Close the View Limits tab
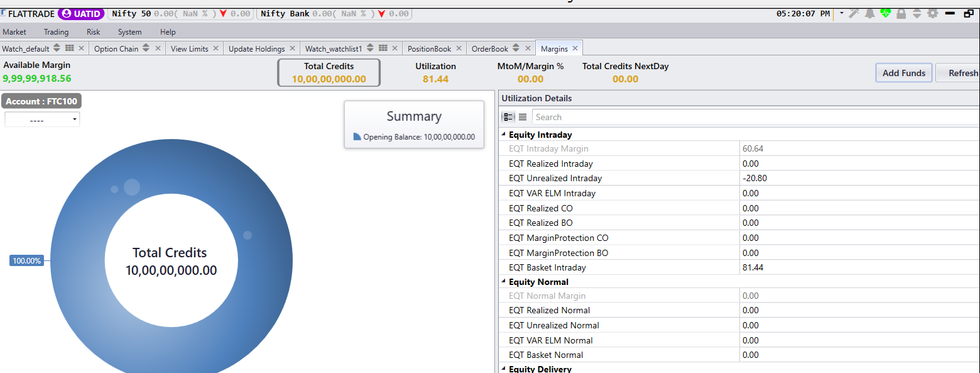The height and width of the screenshot is (373, 980). click(x=215, y=48)
